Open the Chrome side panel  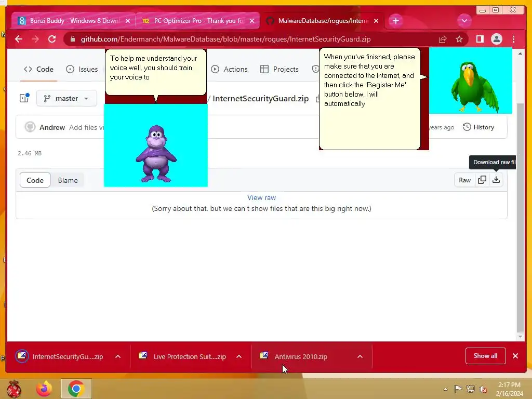pos(480,39)
